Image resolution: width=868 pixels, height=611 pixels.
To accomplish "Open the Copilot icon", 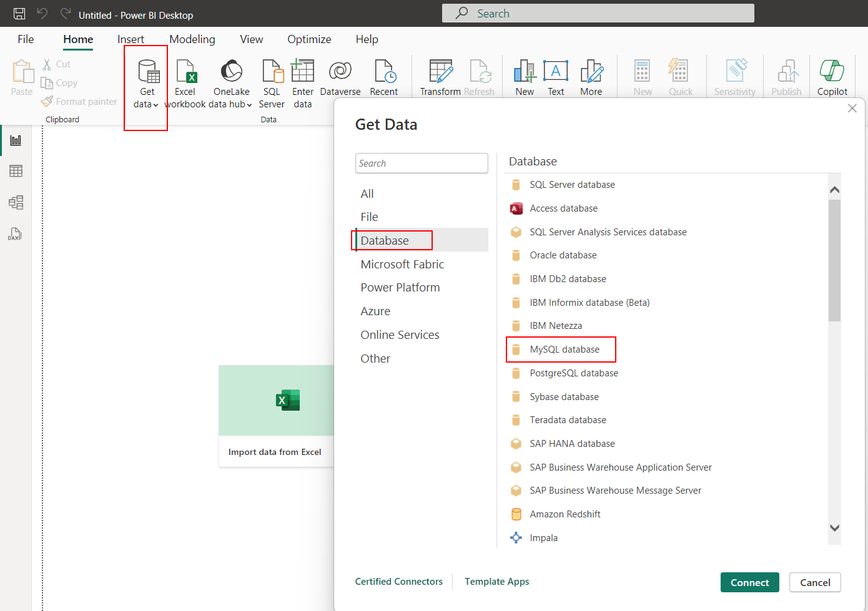I will (x=832, y=71).
